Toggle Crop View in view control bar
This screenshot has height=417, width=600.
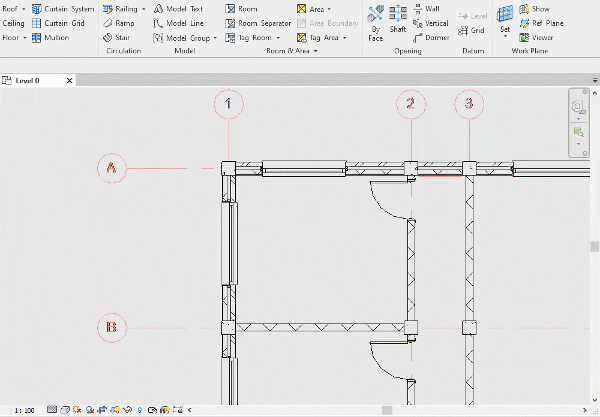(x=102, y=410)
